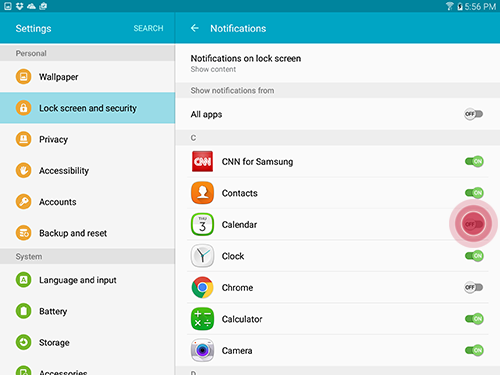Viewport: 500px width, 375px height.
Task: Open Wallpaper settings
Action: tap(87, 77)
